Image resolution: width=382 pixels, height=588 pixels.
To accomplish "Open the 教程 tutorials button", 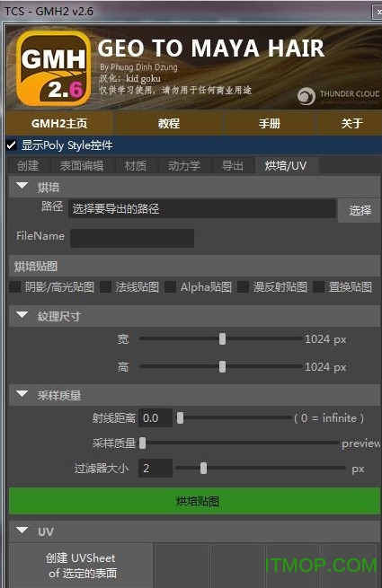I will (169, 123).
